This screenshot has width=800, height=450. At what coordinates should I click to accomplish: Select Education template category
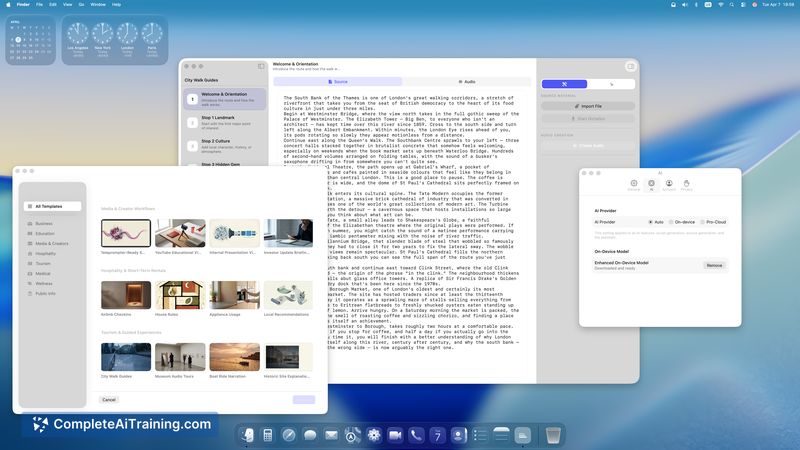point(45,234)
